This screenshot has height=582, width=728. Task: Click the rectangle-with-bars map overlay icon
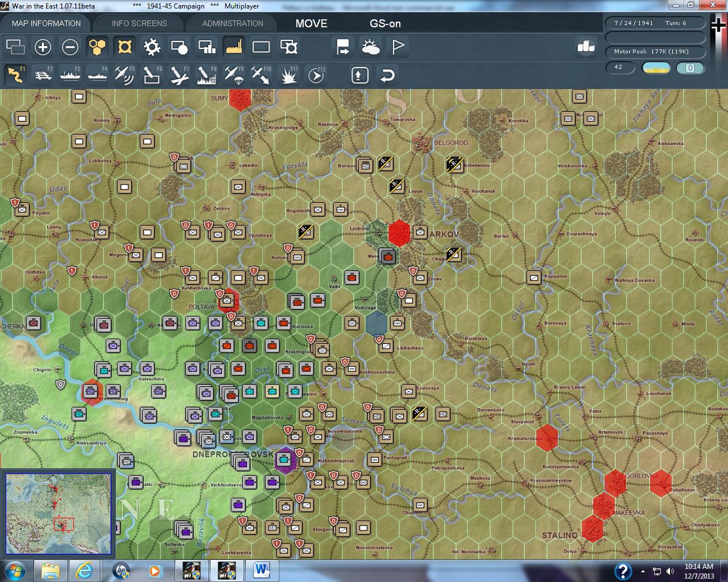click(206, 47)
